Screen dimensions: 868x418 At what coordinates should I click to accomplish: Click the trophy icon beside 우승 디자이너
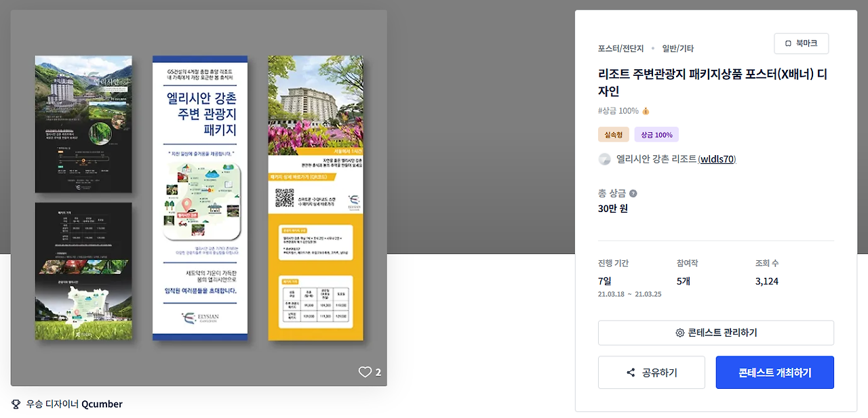pos(16,404)
